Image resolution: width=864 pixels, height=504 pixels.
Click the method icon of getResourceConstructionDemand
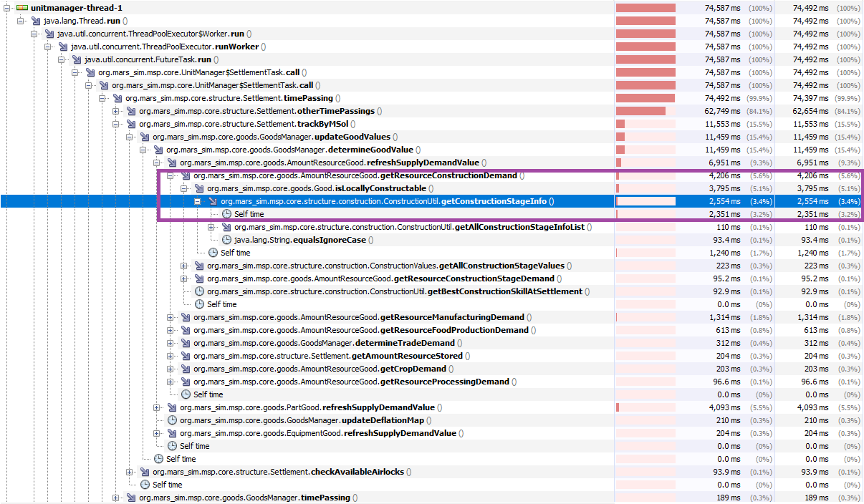point(186,175)
